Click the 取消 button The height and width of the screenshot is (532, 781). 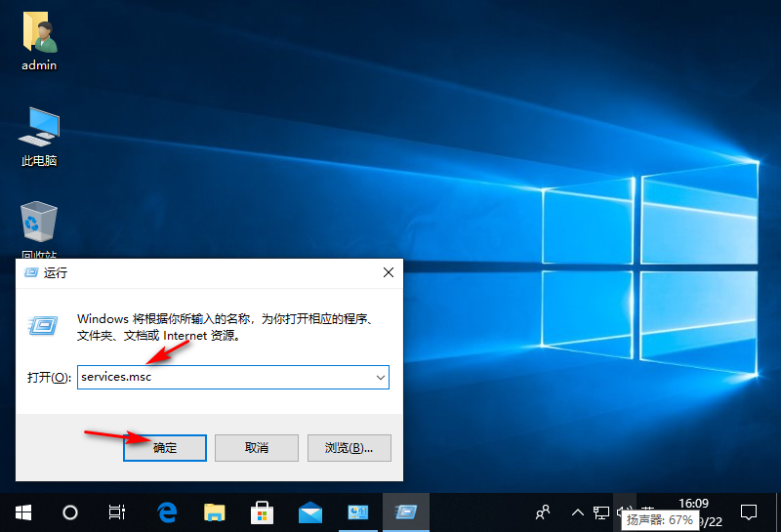(x=256, y=447)
